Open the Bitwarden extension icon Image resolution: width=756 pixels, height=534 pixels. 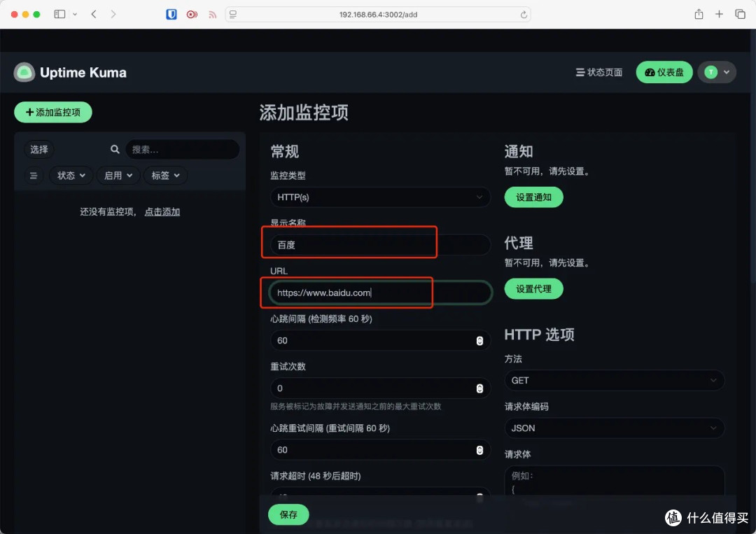(x=171, y=15)
